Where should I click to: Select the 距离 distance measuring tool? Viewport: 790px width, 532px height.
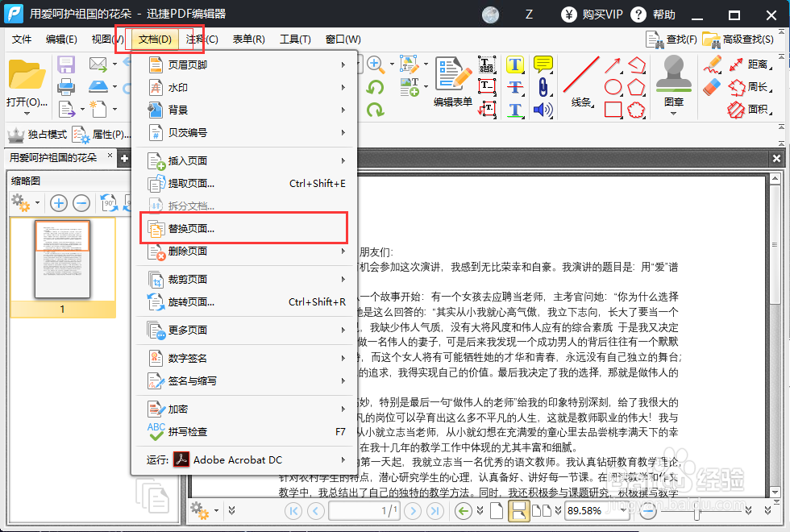[x=750, y=64]
